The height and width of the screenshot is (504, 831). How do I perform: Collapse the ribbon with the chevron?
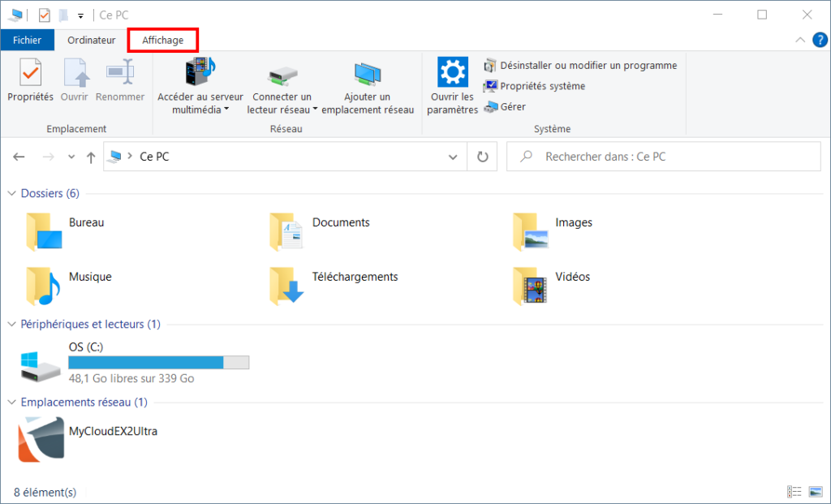800,41
